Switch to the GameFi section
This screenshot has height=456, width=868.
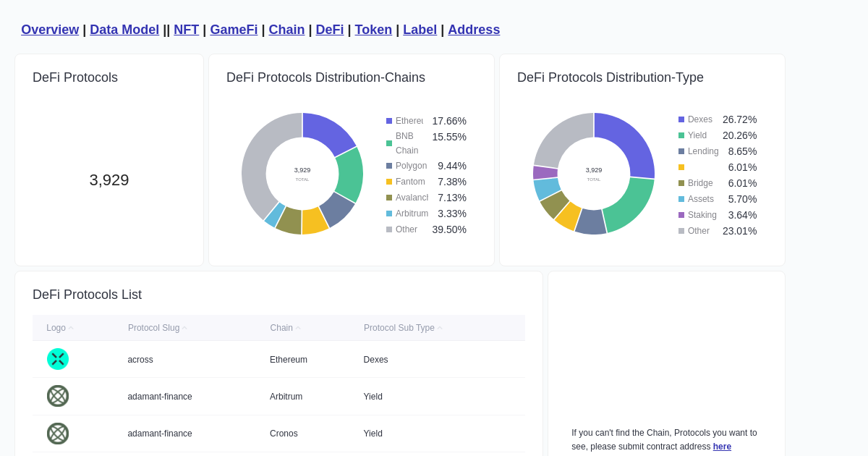pyautogui.click(x=233, y=30)
